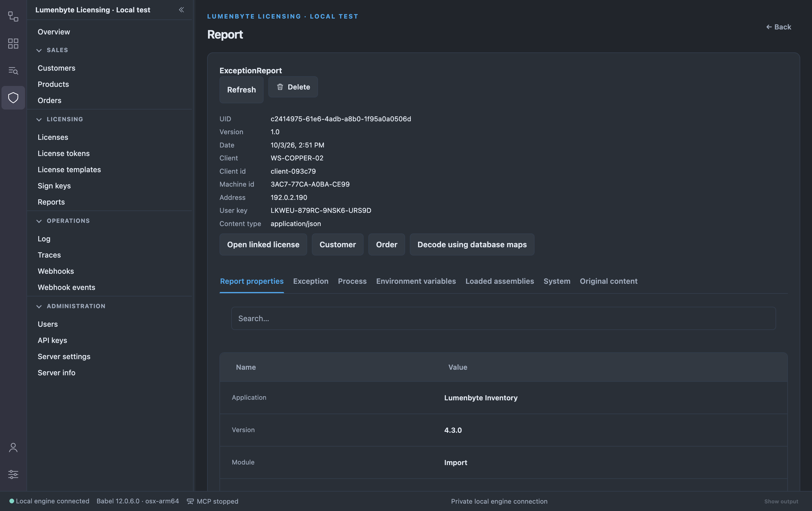This screenshot has width=812, height=511.
Task: Switch to the Exception tab
Action: (311, 281)
